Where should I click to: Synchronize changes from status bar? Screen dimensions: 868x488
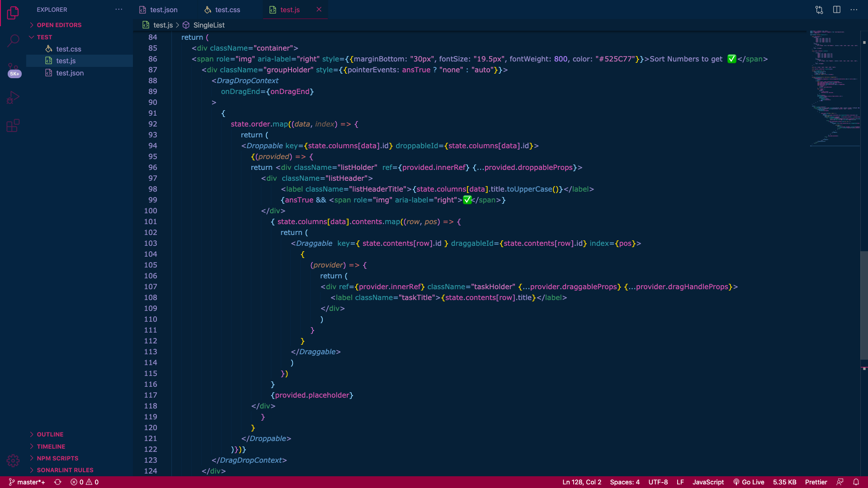pyautogui.click(x=58, y=482)
